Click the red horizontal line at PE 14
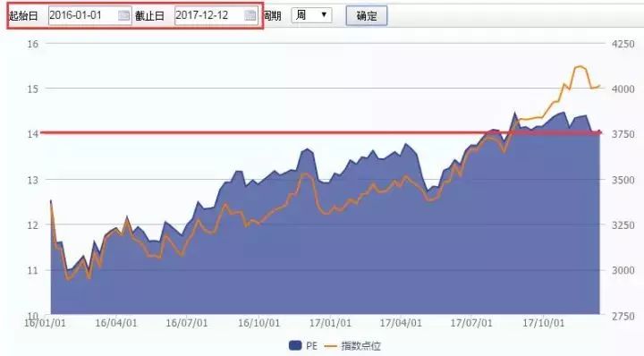 (x=320, y=132)
